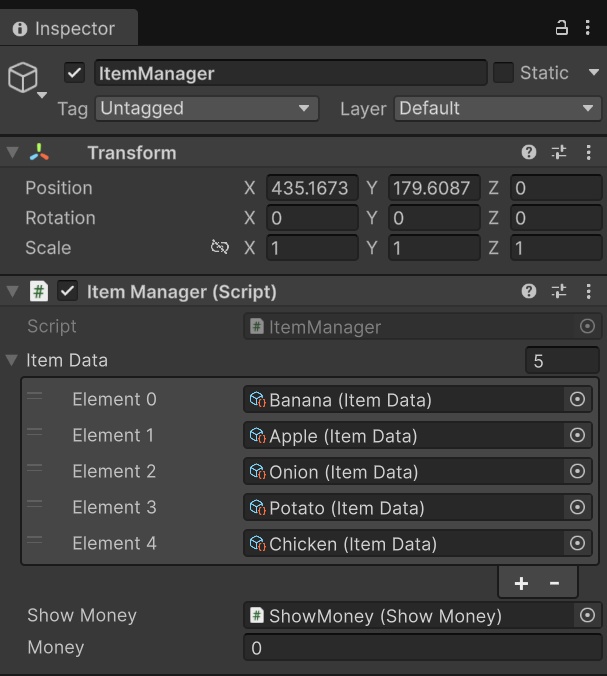Select the Onion (Item Data) reference
This screenshot has width=607, height=676.
404,471
